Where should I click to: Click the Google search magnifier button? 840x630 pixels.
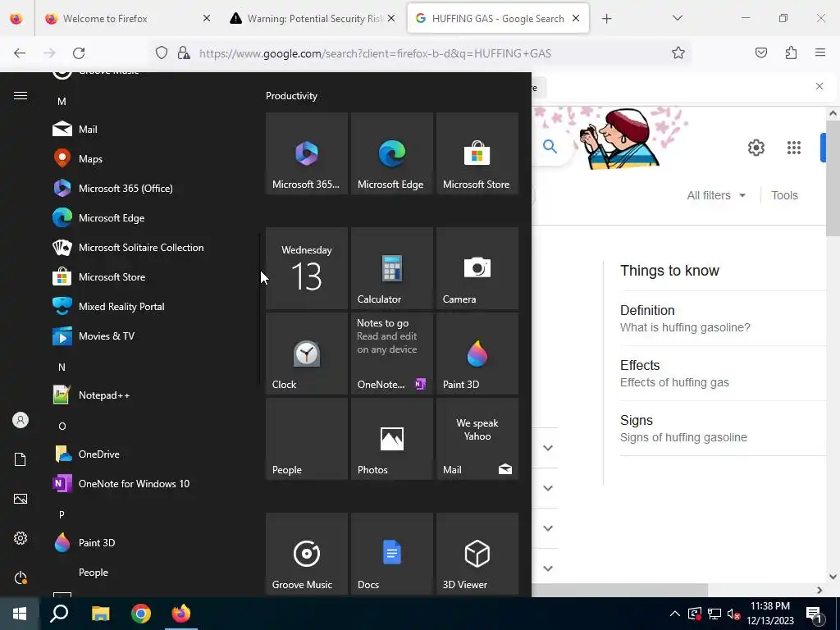tap(550, 146)
